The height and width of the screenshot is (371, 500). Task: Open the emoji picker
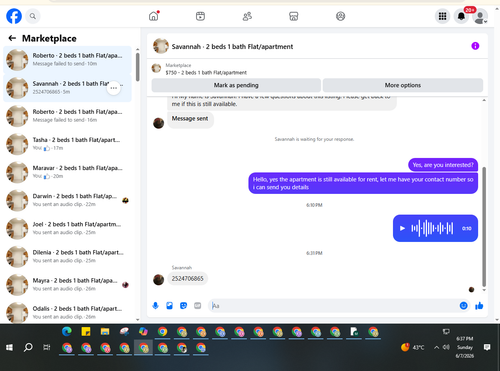tap(463, 306)
